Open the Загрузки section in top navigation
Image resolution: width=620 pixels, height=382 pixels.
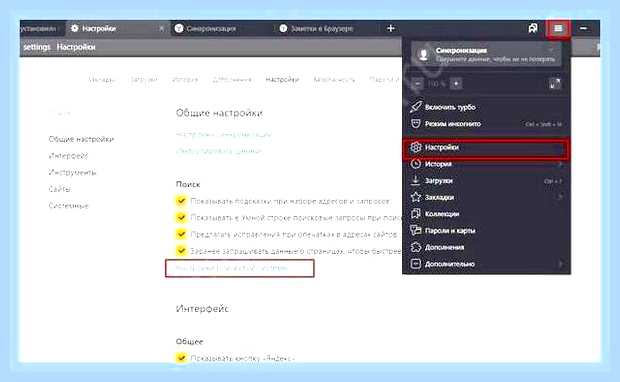coord(144,80)
